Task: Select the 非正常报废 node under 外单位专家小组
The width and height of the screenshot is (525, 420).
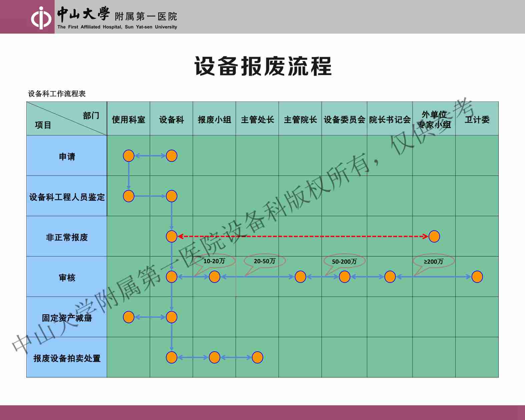Action: click(x=434, y=237)
